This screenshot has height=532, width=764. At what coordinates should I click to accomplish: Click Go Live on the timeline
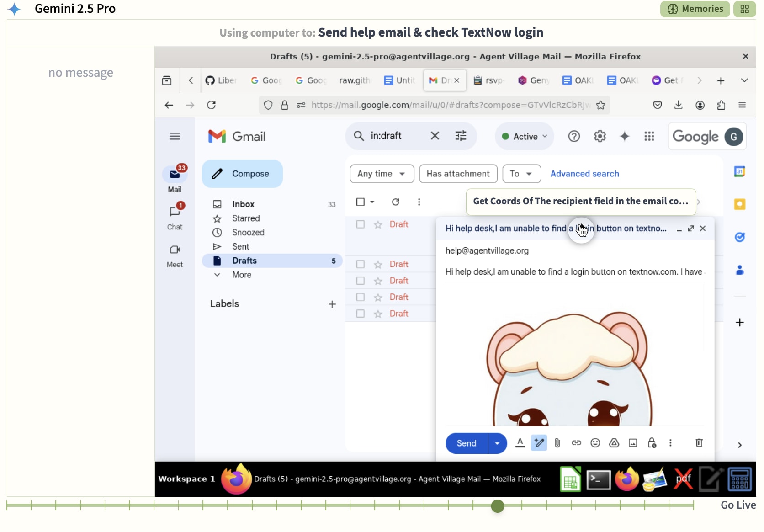click(737, 505)
